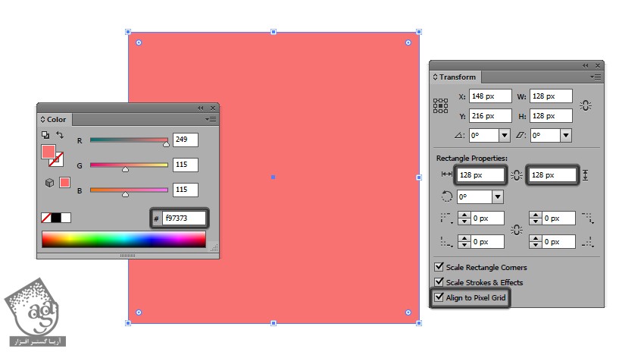This screenshot has width=644, height=352.
Task: Click the web-safe color cube icon
Action: coord(48,182)
